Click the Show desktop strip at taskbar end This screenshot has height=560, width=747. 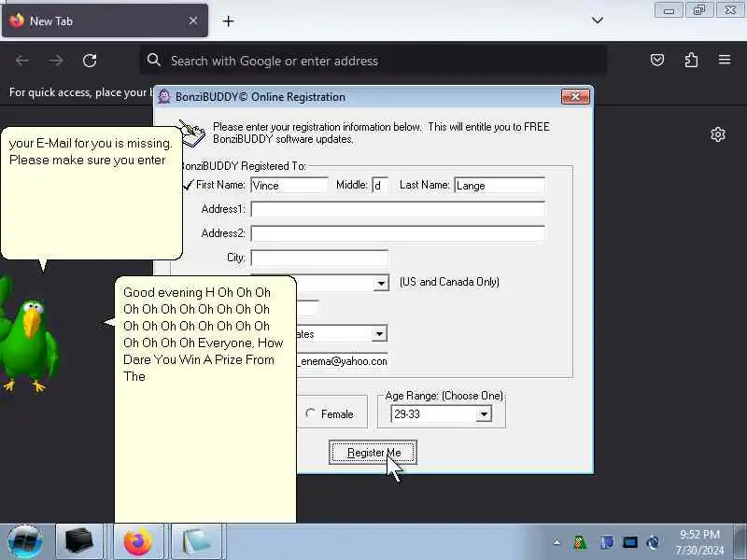coord(740,542)
